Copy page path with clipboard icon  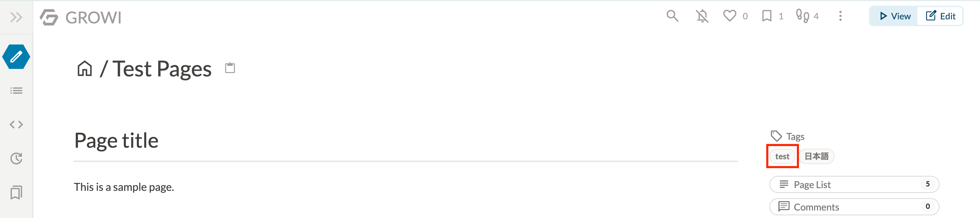pyautogui.click(x=230, y=68)
